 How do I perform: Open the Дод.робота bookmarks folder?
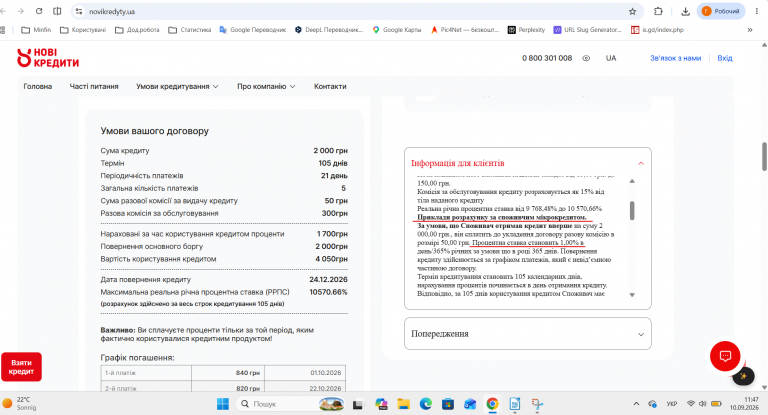pos(137,30)
